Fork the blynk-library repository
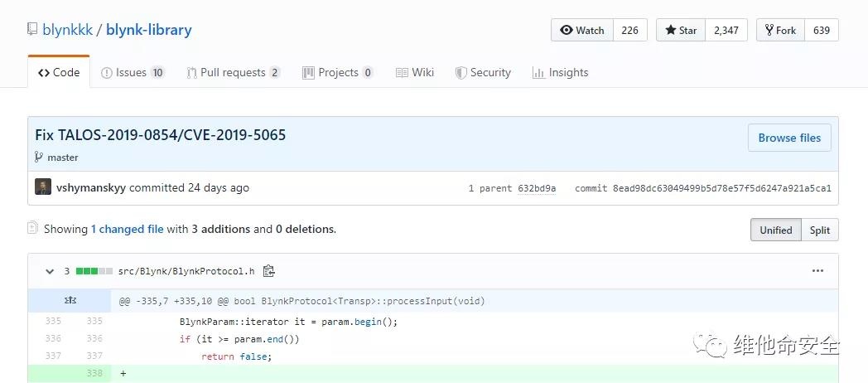 tap(779, 30)
